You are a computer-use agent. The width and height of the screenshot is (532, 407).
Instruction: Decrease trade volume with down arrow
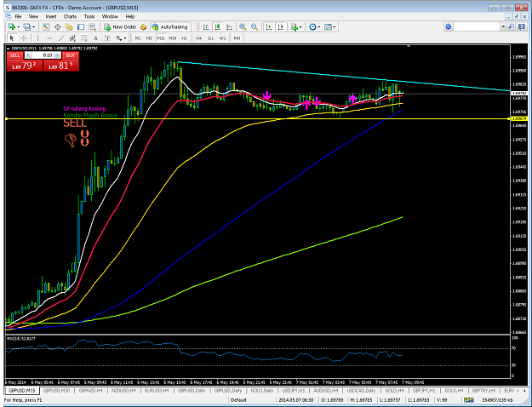pos(28,55)
